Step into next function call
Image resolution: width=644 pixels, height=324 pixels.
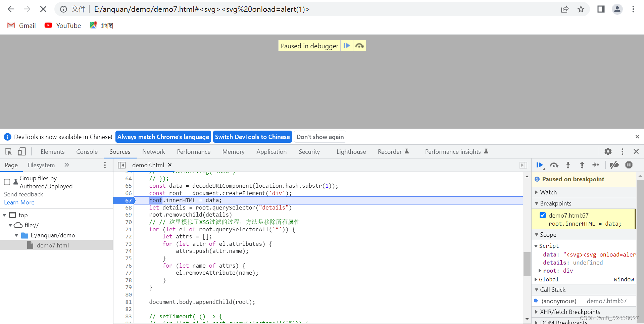(568, 165)
